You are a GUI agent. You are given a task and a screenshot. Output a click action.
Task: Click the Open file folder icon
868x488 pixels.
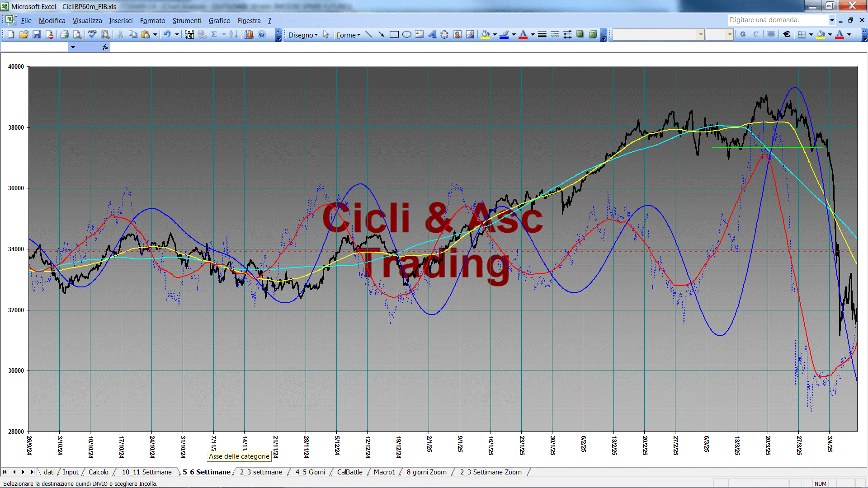click(24, 34)
